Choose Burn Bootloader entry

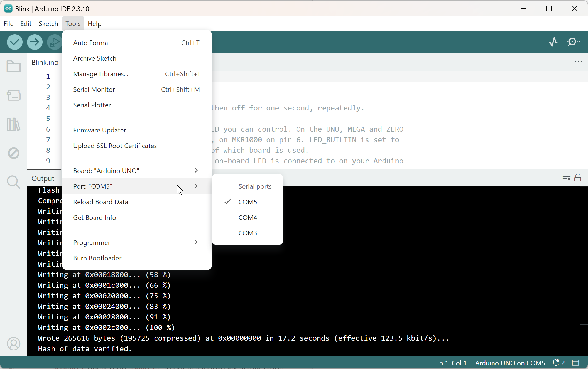[137, 258]
